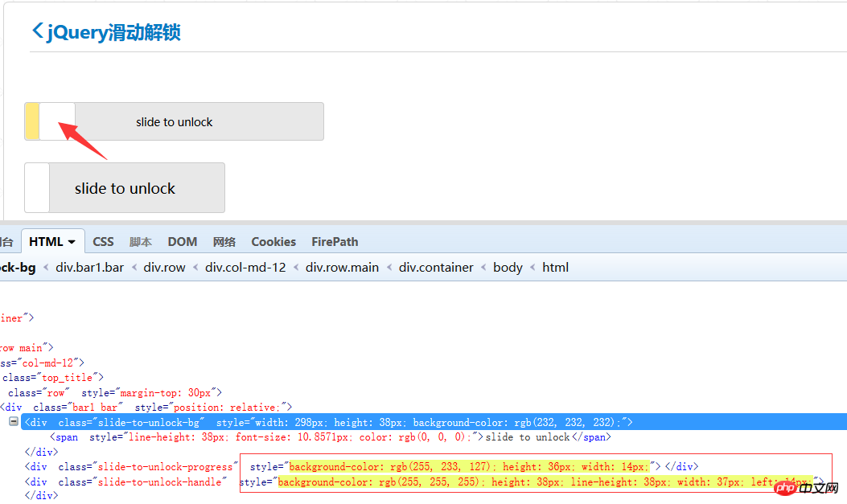The image size is (847, 504).
Task: Click the handle of the larger second slider
Action: click(37, 188)
